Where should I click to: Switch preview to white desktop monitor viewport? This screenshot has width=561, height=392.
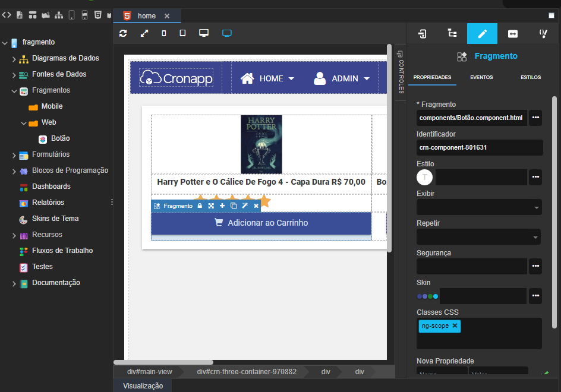[204, 33]
